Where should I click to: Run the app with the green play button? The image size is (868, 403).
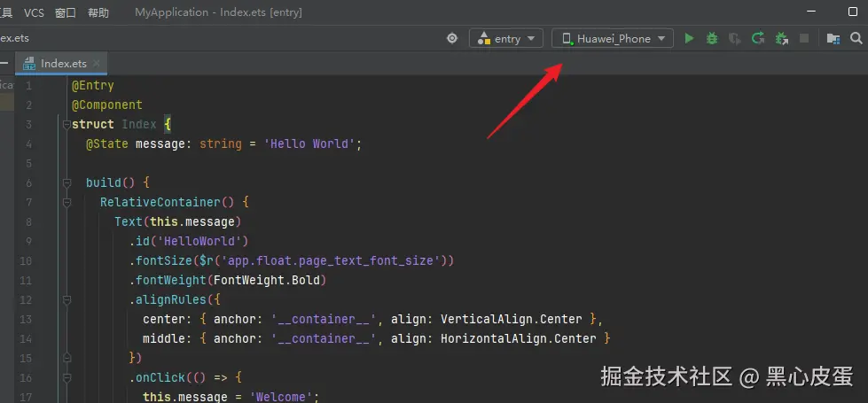pyautogui.click(x=689, y=39)
